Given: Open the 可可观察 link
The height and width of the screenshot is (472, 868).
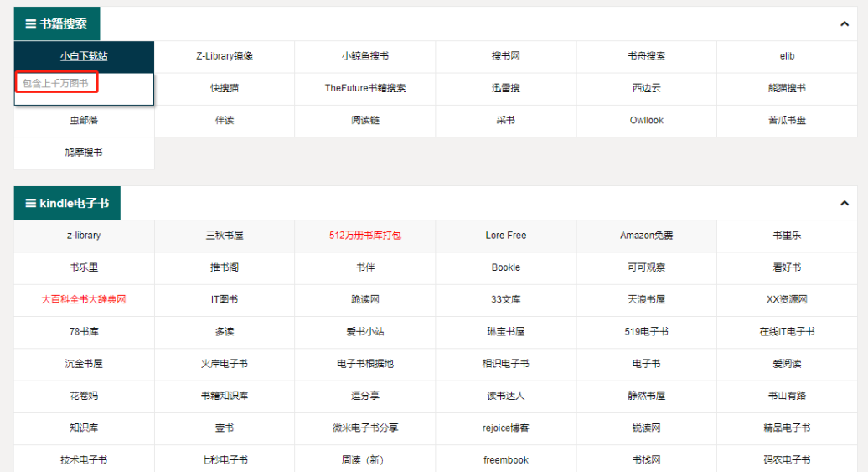Looking at the screenshot, I should coord(647,267).
